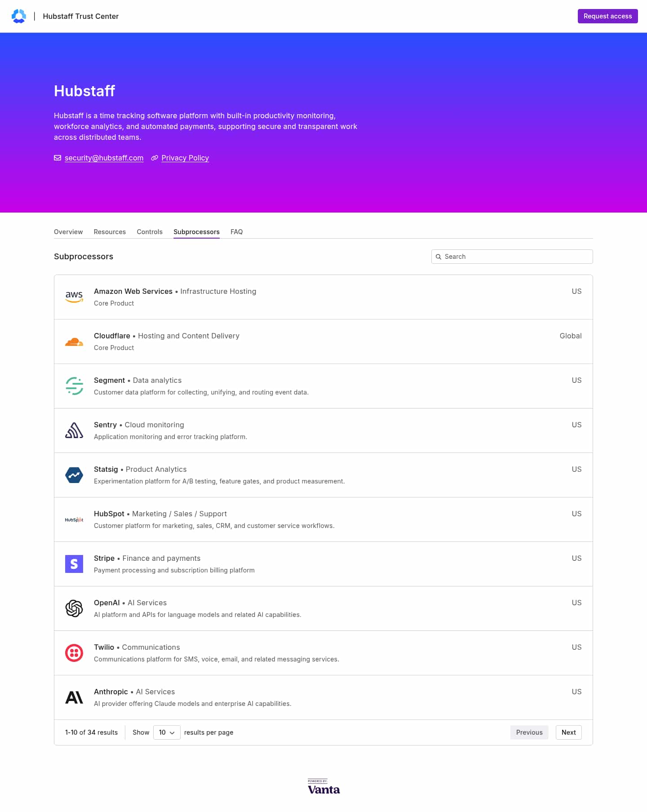This screenshot has height=812, width=647.
Task: Open the Privacy Policy link
Action: coord(185,158)
